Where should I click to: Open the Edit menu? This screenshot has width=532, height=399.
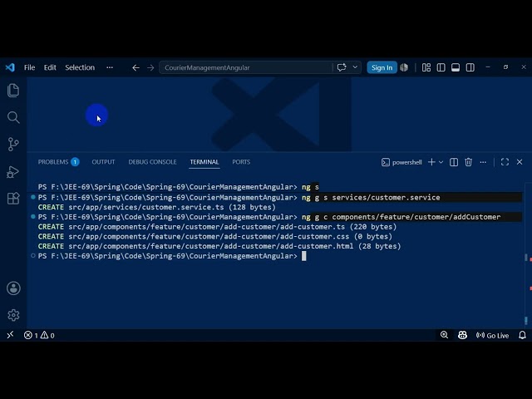click(x=50, y=67)
